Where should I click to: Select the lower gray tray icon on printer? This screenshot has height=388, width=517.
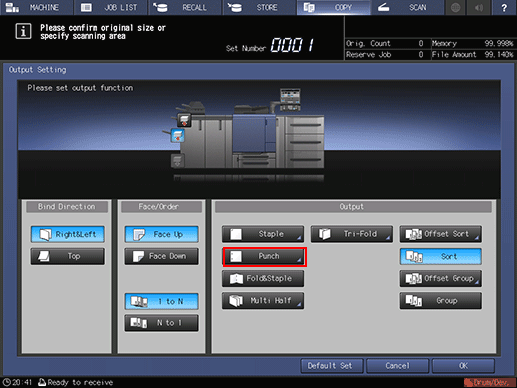click(177, 161)
